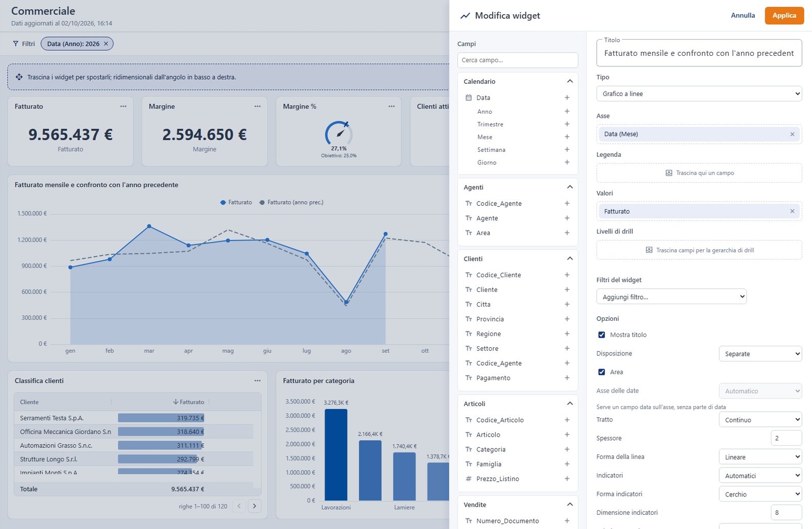Remove Fatturato from Valori
Screen dimensions: 812x529
(x=792, y=211)
